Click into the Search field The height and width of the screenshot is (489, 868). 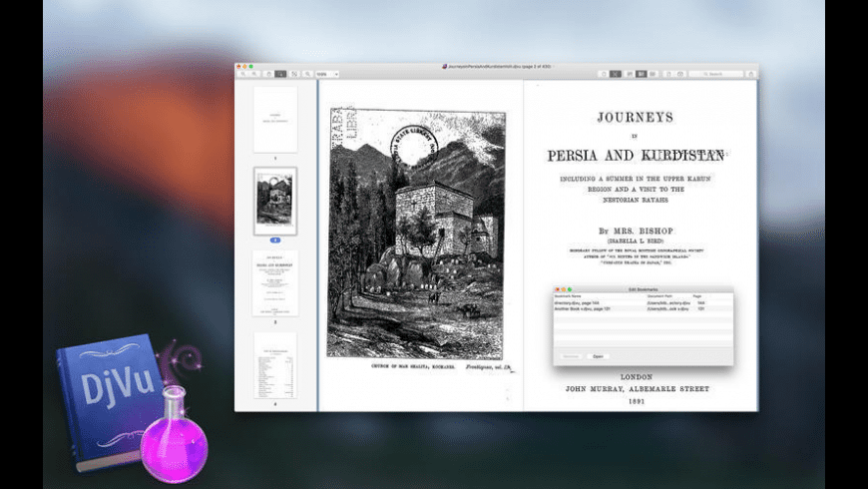coord(715,74)
